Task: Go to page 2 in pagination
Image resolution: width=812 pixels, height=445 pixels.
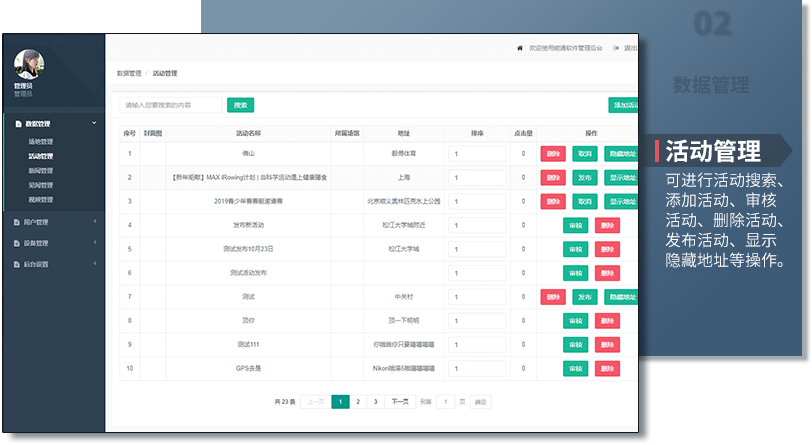Action: [358, 402]
